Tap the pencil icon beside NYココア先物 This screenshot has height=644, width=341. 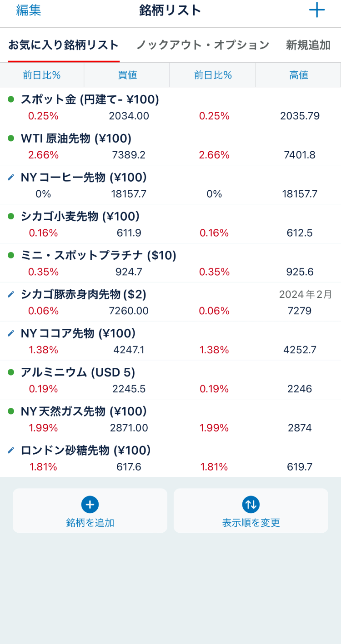pyautogui.click(x=11, y=334)
